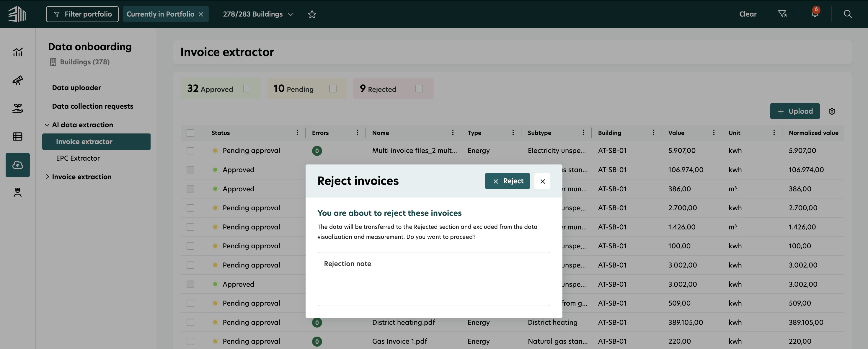
Task: Tick the 9 Rejected filter checkbox
Action: click(x=419, y=89)
